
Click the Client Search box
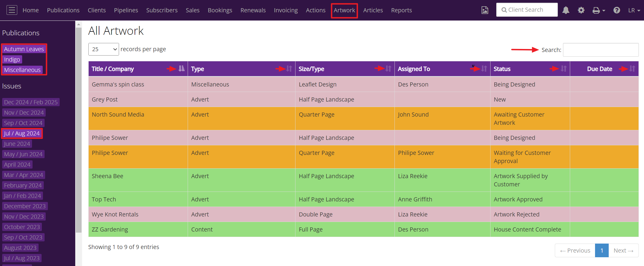click(527, 10)
